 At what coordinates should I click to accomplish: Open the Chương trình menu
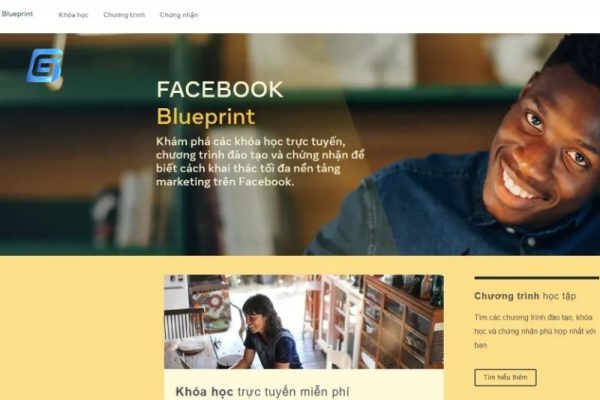click(x=124, y=15)
